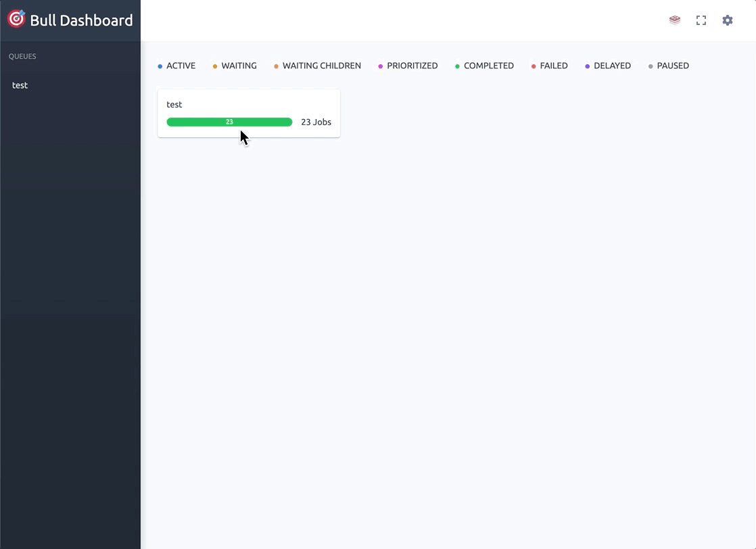Open the Redis details stack icon
Viewport: 756px width, 549px height.
pyautogui.click(x=675, y=20)
